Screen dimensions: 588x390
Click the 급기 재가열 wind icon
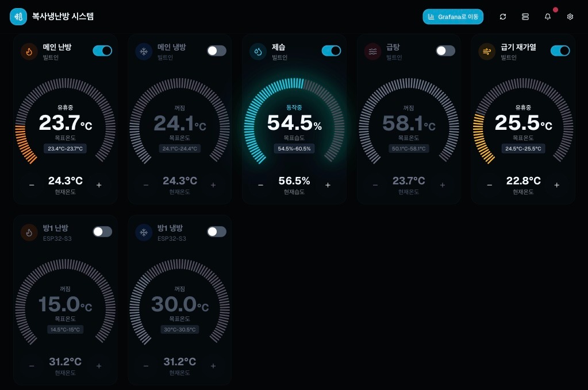click(487, 52)
